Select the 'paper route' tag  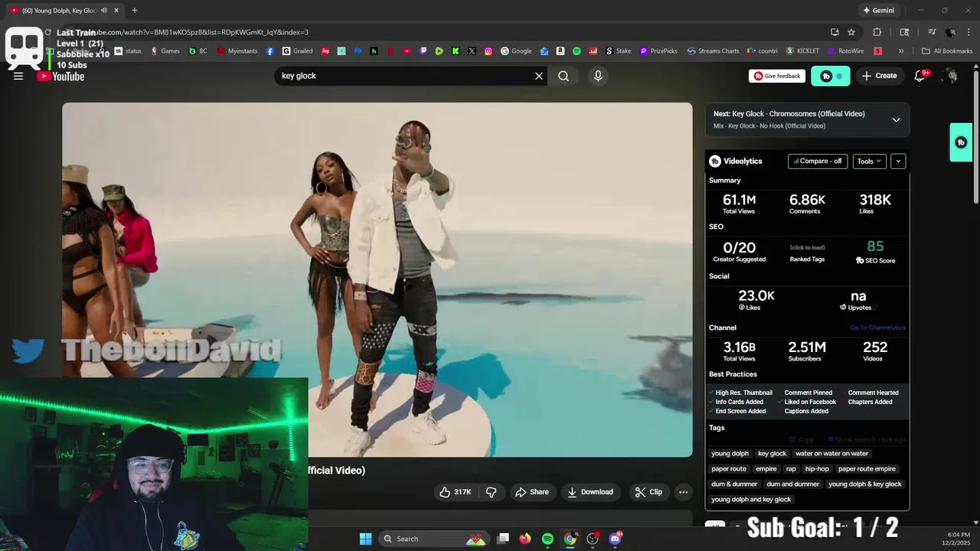pos(729,469)
